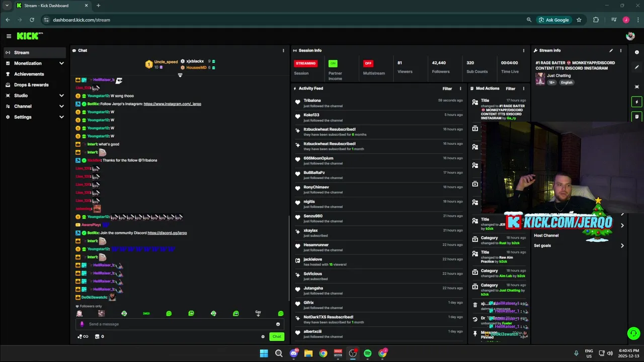Viewport: 644px width, 362px height.
Task: Click the points infinity icon below chat
Action: click(x=83, y=336)
